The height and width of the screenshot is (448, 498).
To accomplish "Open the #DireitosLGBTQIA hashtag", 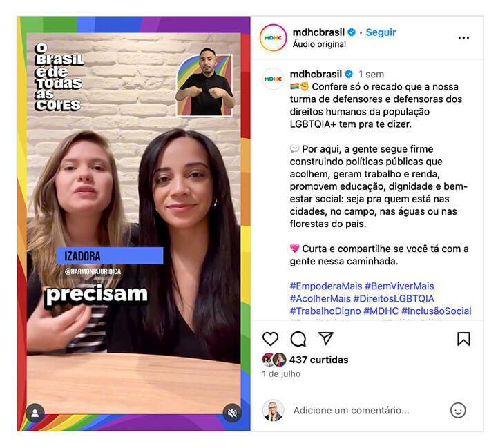I will click(394, 298).
